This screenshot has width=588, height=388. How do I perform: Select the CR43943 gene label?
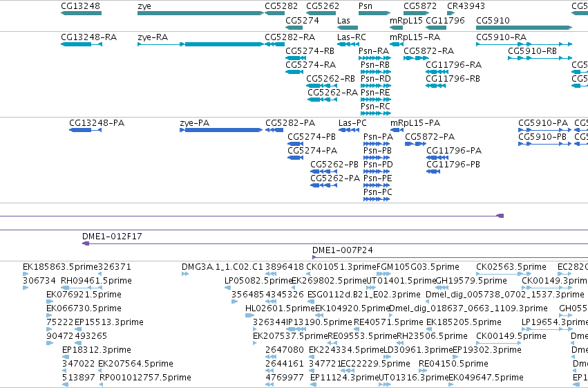point(466,6)
